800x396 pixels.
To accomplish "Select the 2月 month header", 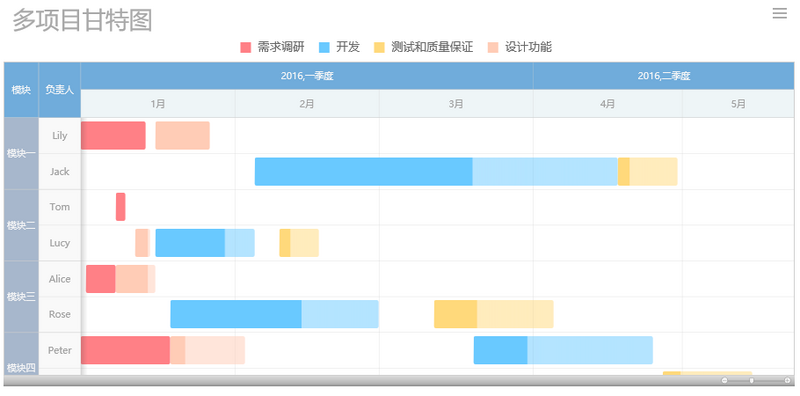I will (307, 104).
